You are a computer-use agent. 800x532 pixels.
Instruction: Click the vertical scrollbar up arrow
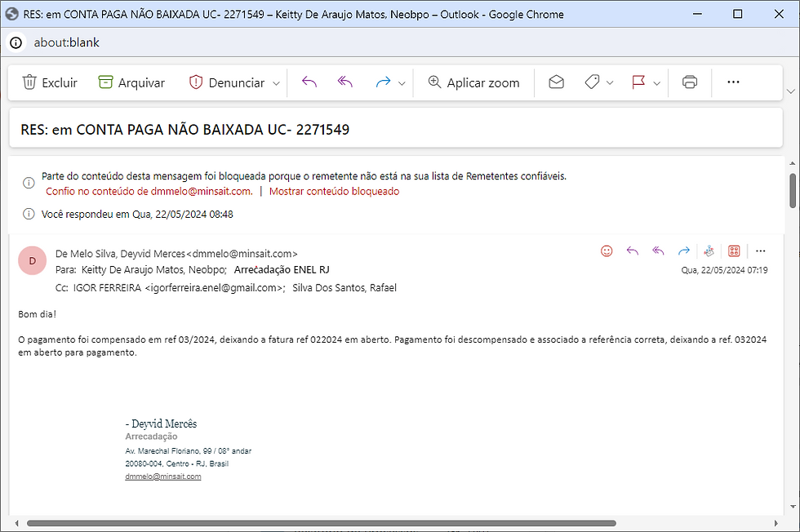793,163
